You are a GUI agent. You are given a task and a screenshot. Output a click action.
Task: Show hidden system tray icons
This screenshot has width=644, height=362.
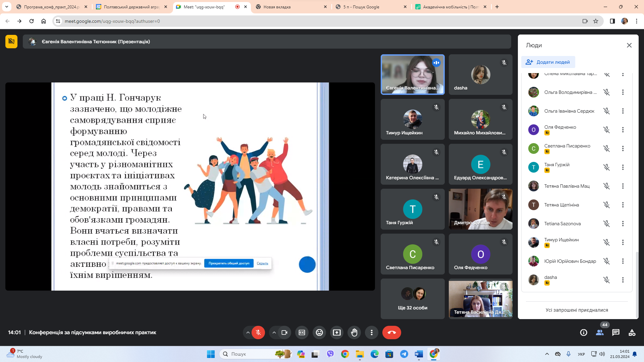coord(547,354)
